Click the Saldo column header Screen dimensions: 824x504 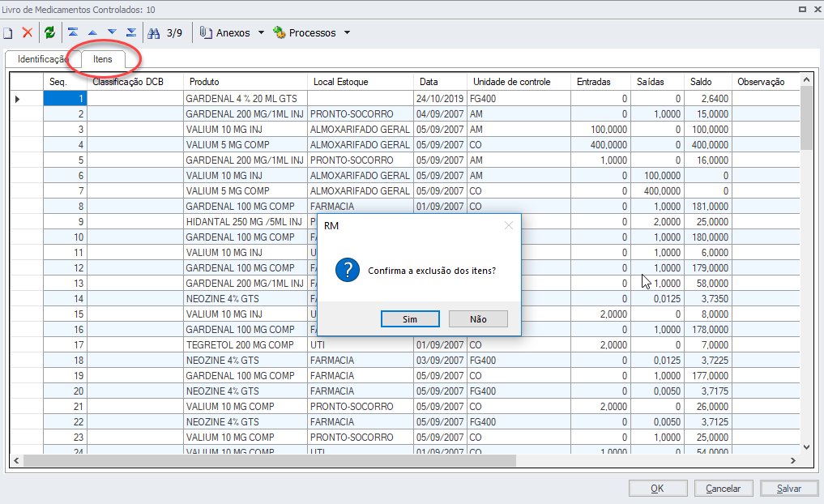click(707, 82)
